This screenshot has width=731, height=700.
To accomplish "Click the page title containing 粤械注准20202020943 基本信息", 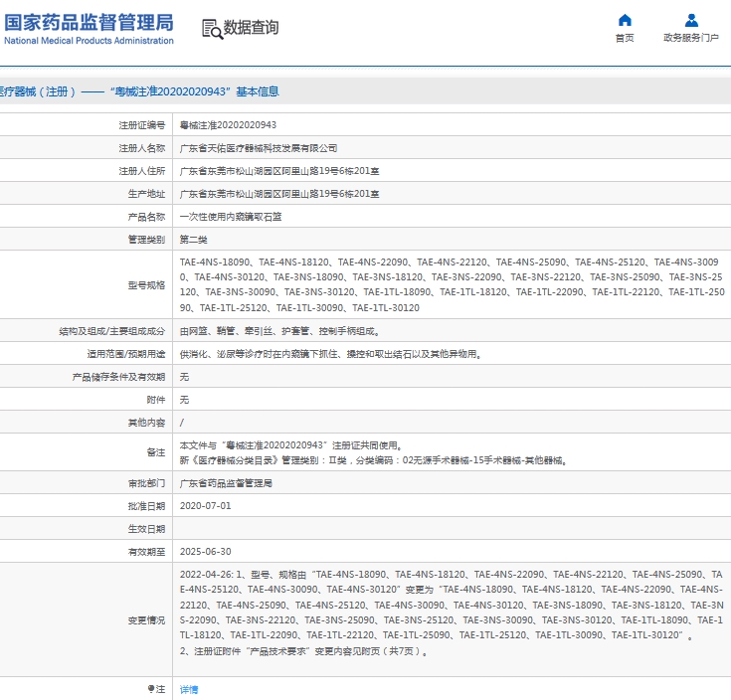I will (x=139, y=91).
